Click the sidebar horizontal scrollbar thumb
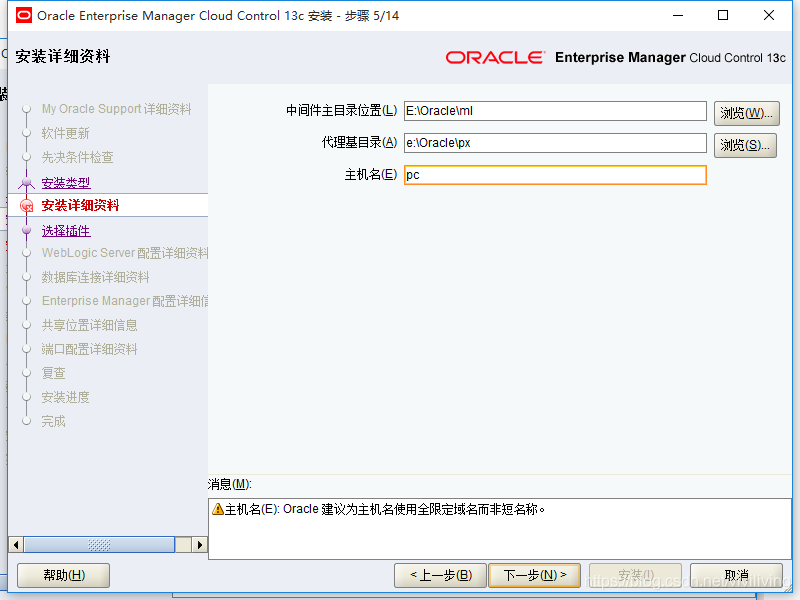 tap(99, 545)
